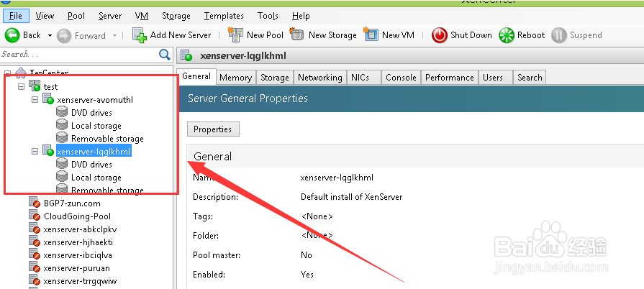This screenshot has width=644, height=289.
Task: Collapse the xenserver-avomuthl server node
Action: [35, 100]
